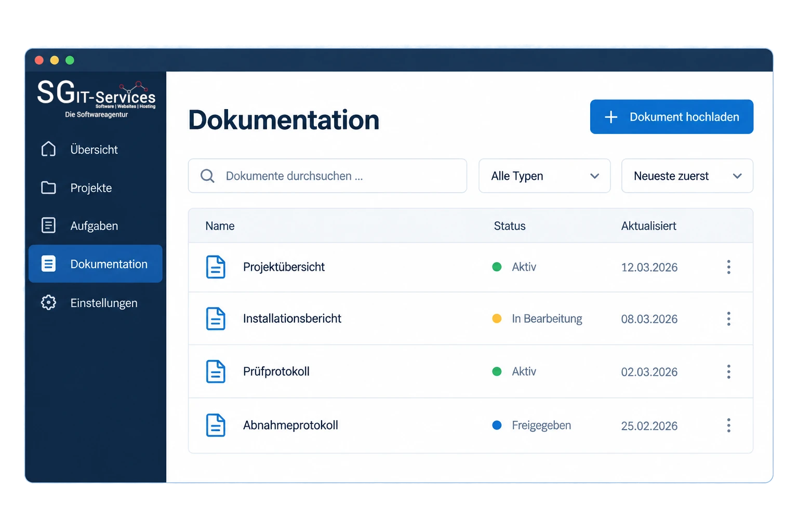Screen dimensions: 798x532
Task: Open the Aufgaben list icon
Action: pyautogui.click(x=48, y=225)
